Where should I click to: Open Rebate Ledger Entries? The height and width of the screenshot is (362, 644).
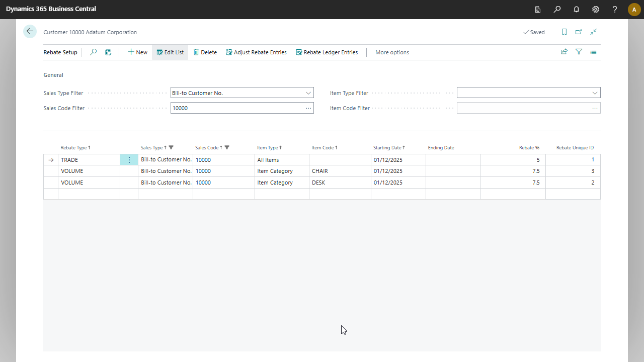coord(327,52)
